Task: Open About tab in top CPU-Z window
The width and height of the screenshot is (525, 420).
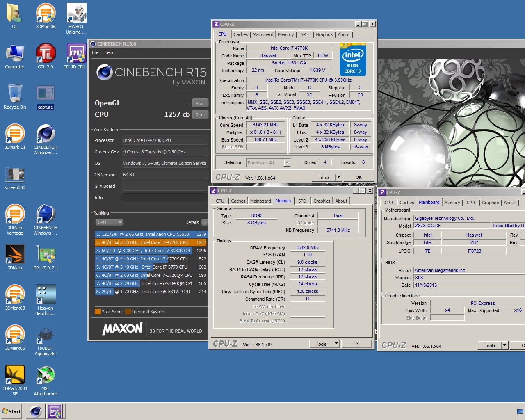Action: [x=344, y=34]
